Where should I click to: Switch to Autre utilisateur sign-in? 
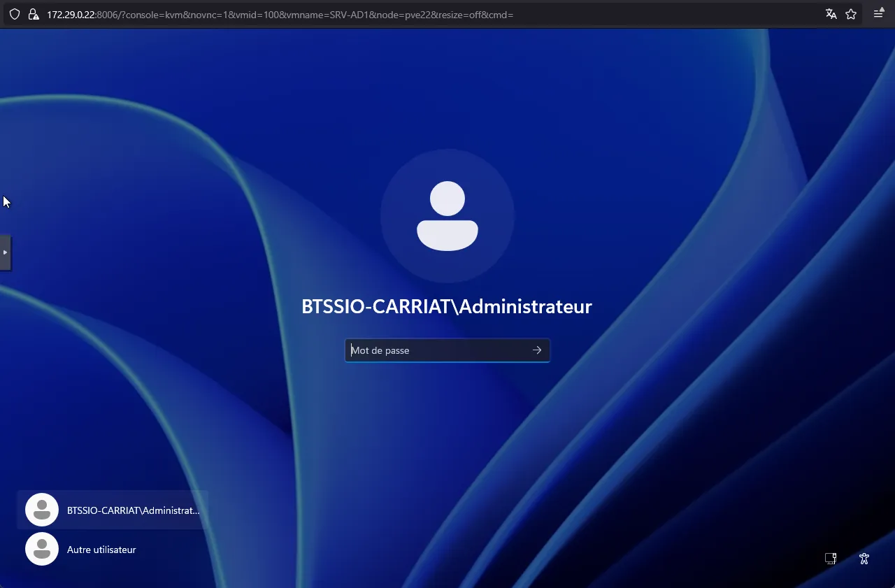(101, 550)
